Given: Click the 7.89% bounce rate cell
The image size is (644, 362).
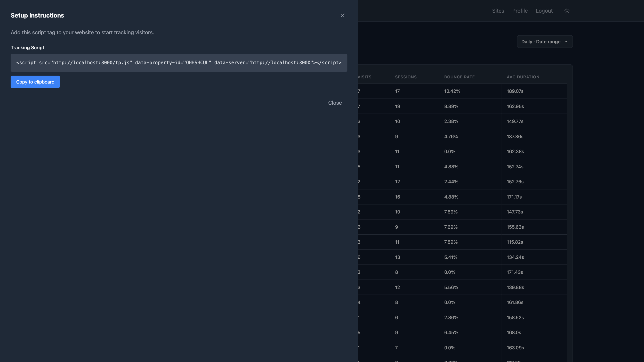Looking at the screenshot, I should (x=451, y=242).
